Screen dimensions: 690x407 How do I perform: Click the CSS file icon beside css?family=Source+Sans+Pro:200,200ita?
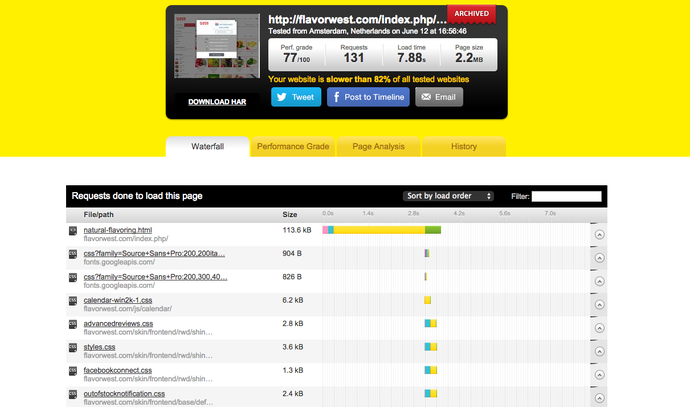73,254
